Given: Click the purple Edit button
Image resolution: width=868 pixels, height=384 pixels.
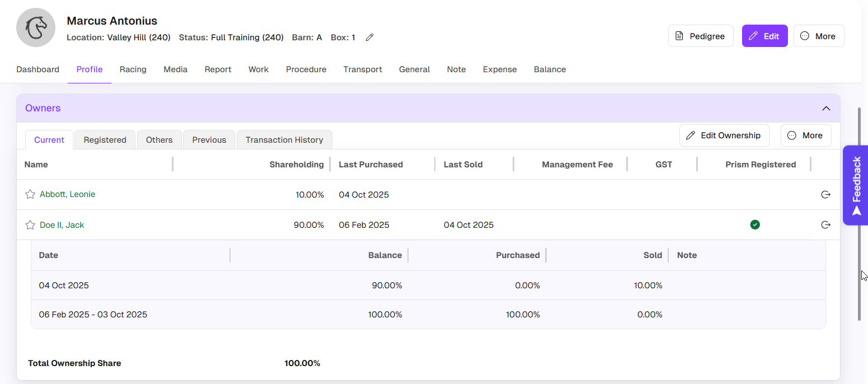Looking at the screenshot, I should pos(764,36).
